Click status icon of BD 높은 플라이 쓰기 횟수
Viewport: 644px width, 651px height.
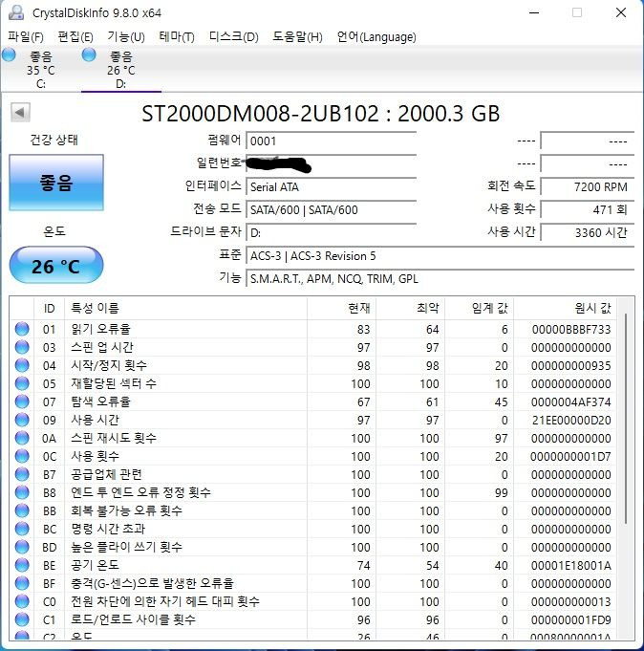[x=22, y=547]
